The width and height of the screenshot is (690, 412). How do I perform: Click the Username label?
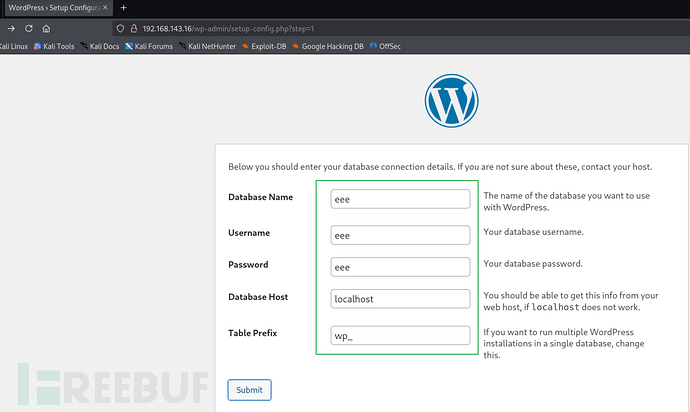(249, 233)
